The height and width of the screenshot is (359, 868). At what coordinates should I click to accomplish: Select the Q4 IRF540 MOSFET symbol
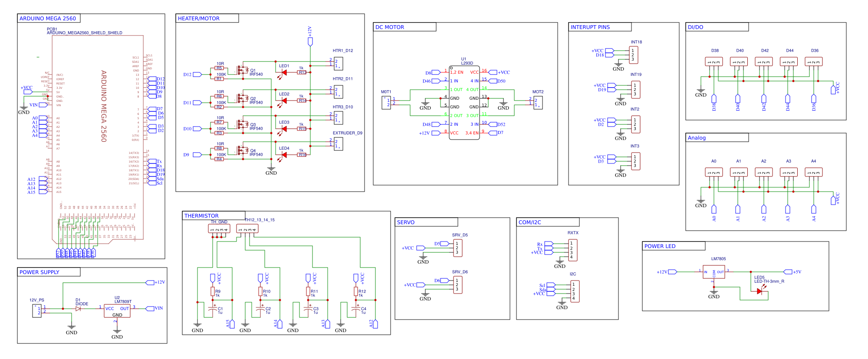point(242,150)
